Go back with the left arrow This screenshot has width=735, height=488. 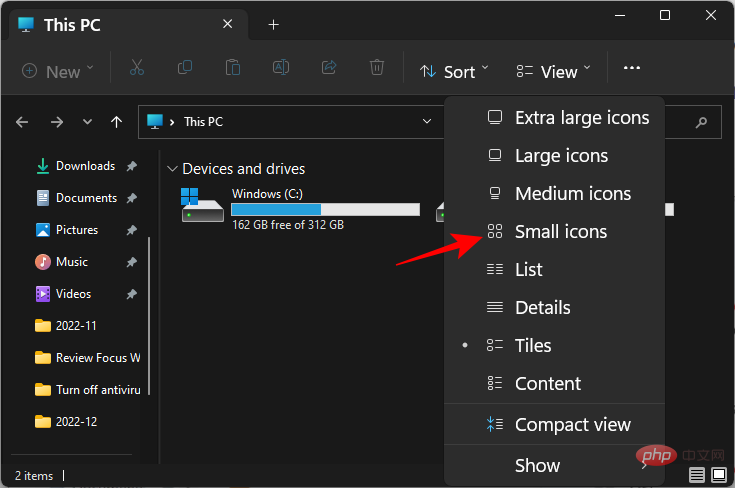click(22, 122)
